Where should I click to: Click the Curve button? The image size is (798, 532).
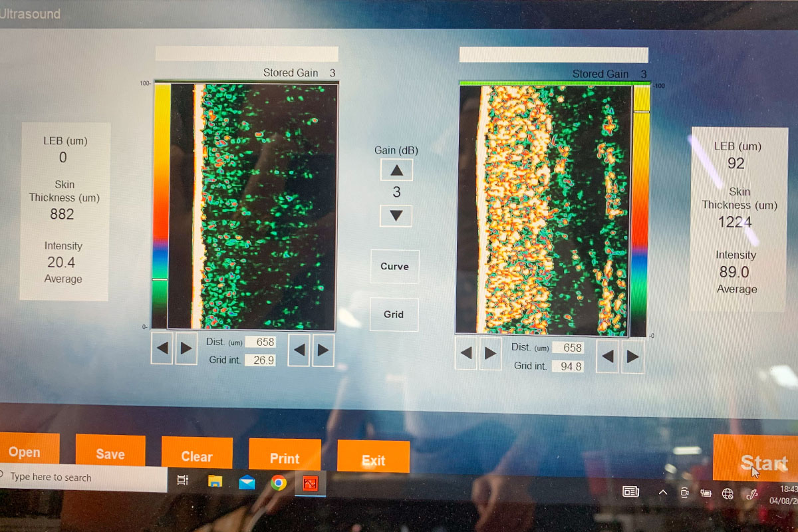pyautogui.click(x=394, y=267)
